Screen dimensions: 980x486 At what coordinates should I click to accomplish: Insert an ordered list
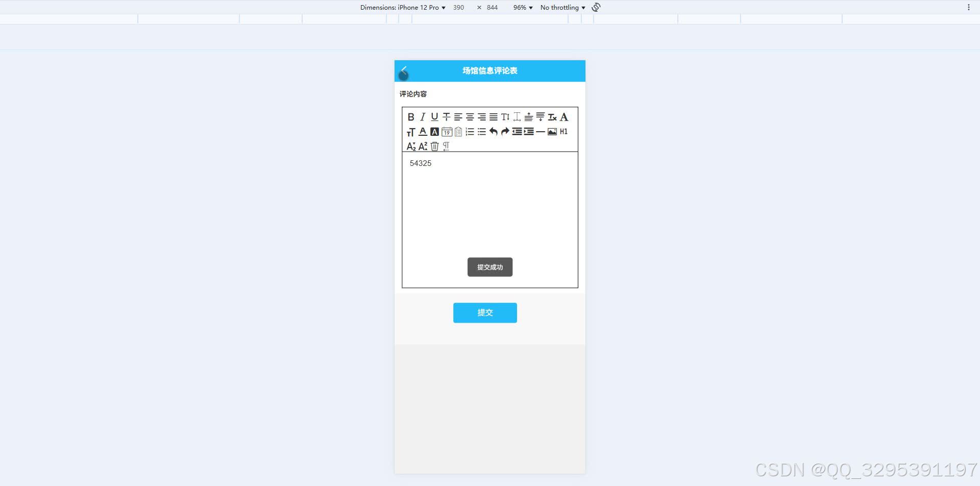click(469, 132)
